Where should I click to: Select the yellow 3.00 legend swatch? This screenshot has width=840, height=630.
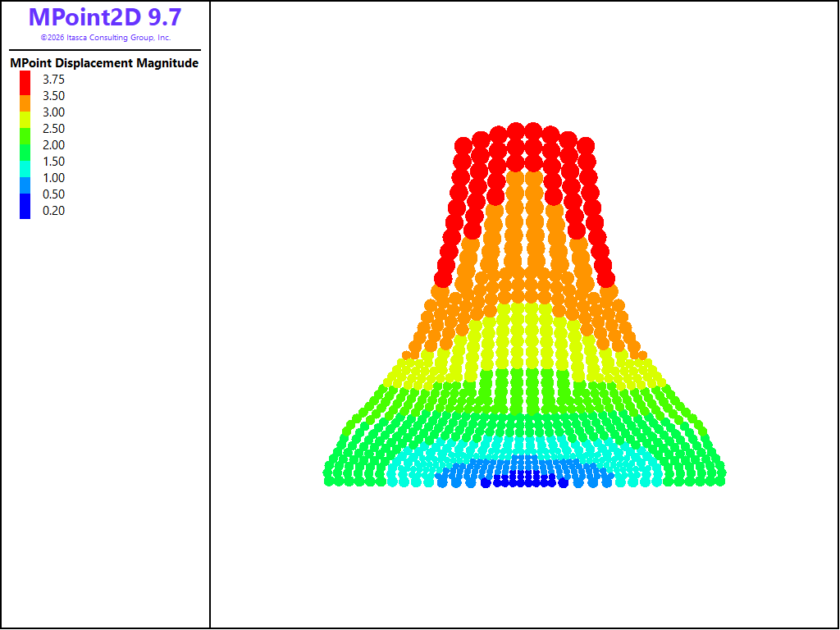pos(25,120)
